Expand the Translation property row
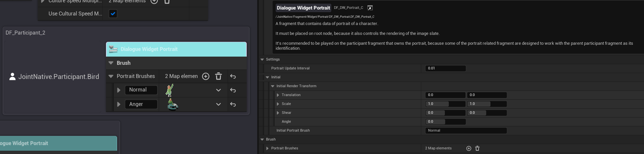Image resolution: width=644 pixels, height=154 pixels. click(x=278, y=95)
